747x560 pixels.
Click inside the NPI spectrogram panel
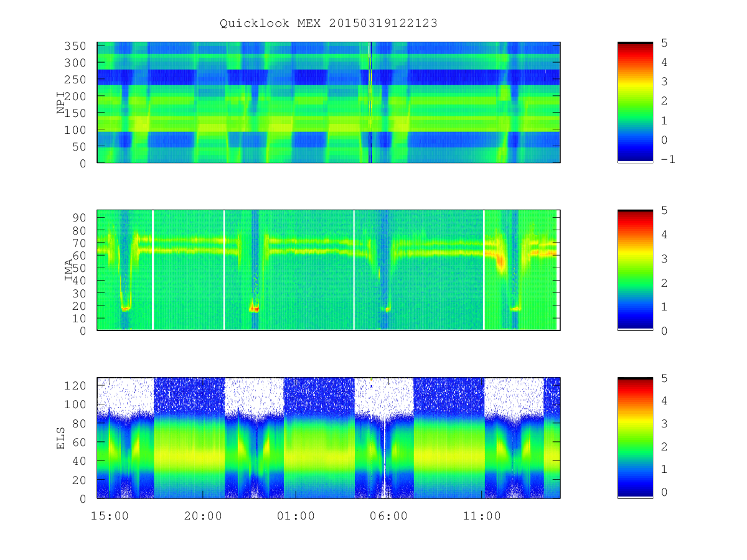[329, 103]
